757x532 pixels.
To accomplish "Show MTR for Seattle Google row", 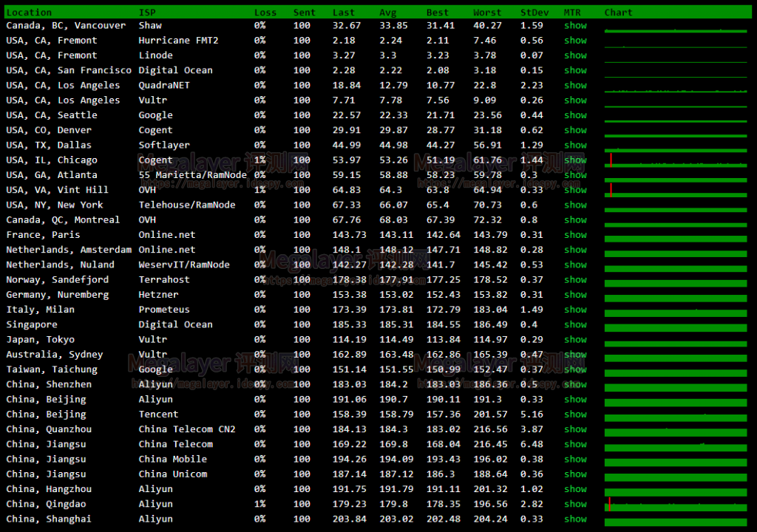I will (x=575, y=115).
